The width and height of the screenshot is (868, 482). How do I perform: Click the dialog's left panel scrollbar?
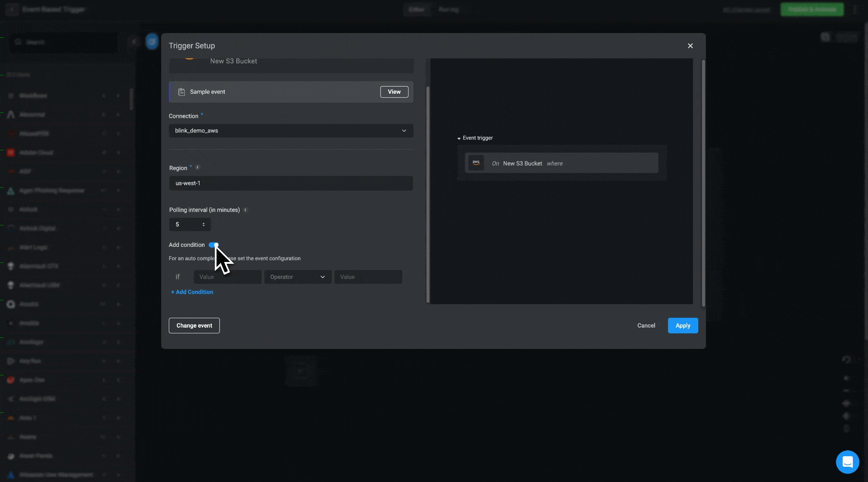(428, 194)
